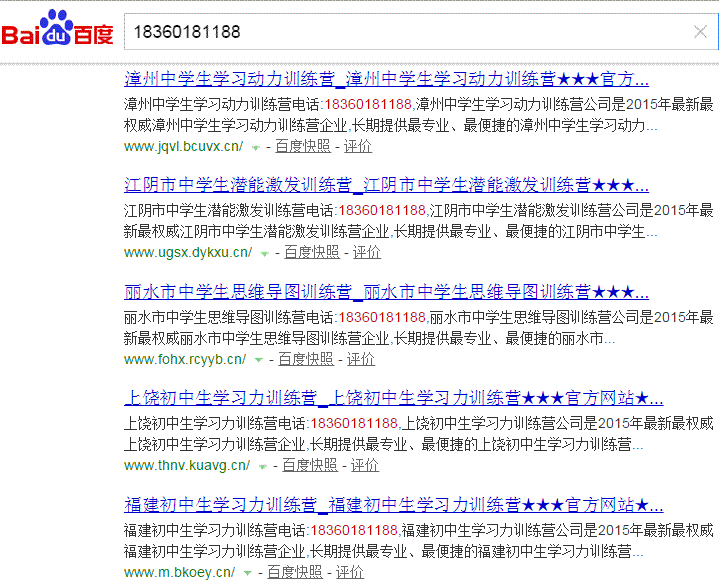Click the URL text www.jqvl.bcuvx.cn/
The height and width of the screenshot is (584, 719).
183,146
